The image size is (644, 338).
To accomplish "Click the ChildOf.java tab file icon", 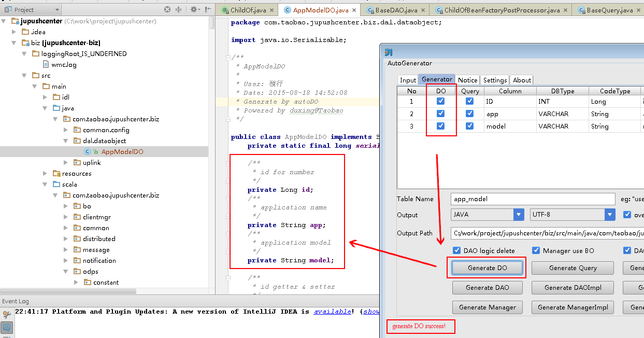I will coord(225,10).
